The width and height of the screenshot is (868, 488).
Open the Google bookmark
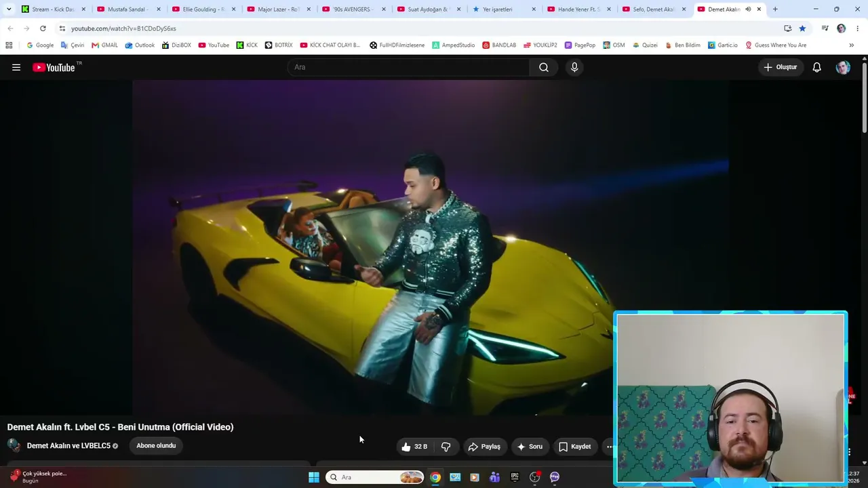point(39,45)
